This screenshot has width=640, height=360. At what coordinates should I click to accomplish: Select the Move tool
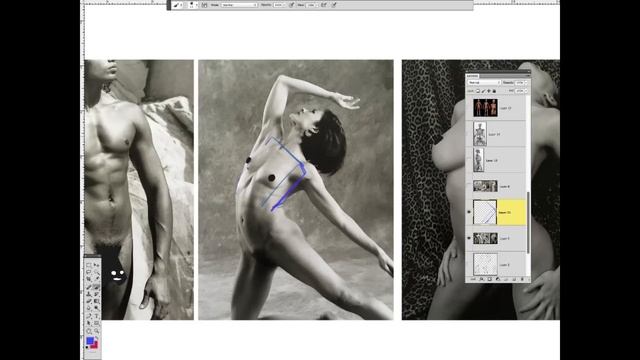coord(97,265)
